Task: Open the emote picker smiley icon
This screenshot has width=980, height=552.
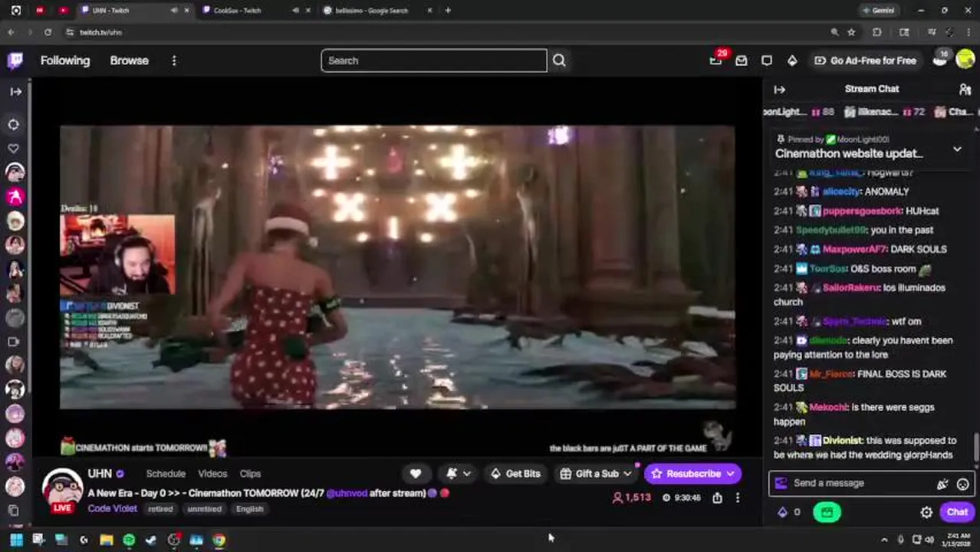Action: [962, 484]
